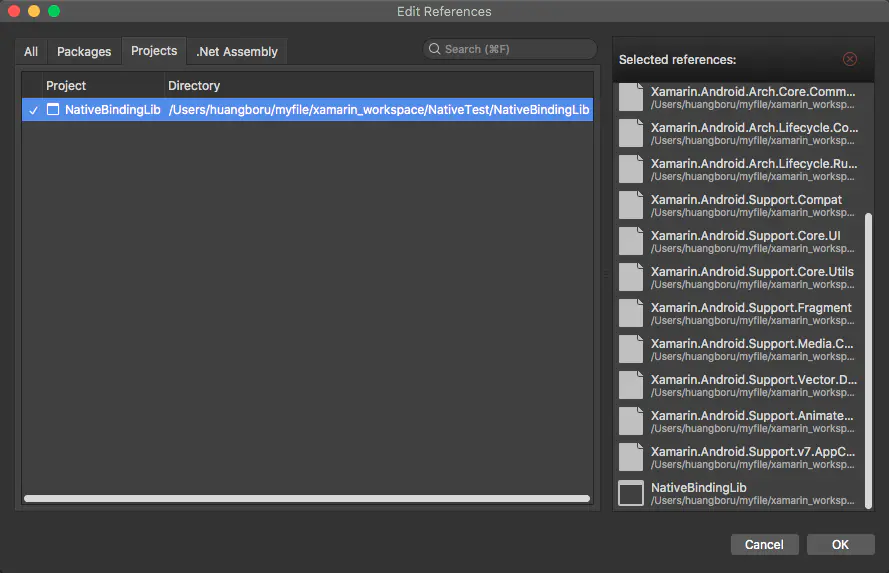
Task: Click the NativeBindingLib project window icon
Action: (53, 109)
